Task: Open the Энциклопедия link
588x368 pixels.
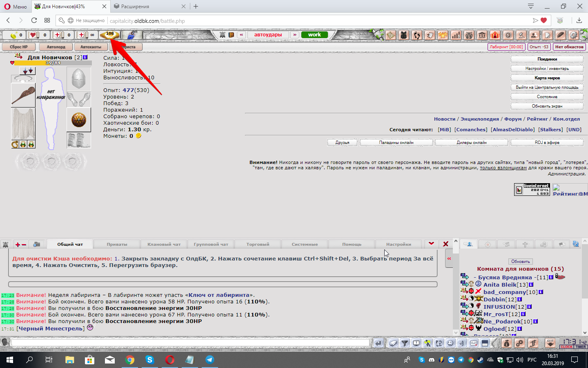Action: coord(479,119)
